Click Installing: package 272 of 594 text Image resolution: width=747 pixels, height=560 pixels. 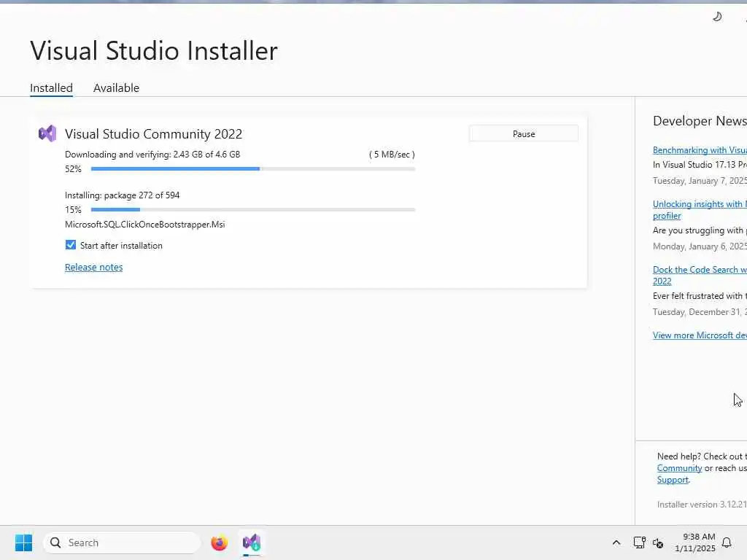[x=122, y=195]
